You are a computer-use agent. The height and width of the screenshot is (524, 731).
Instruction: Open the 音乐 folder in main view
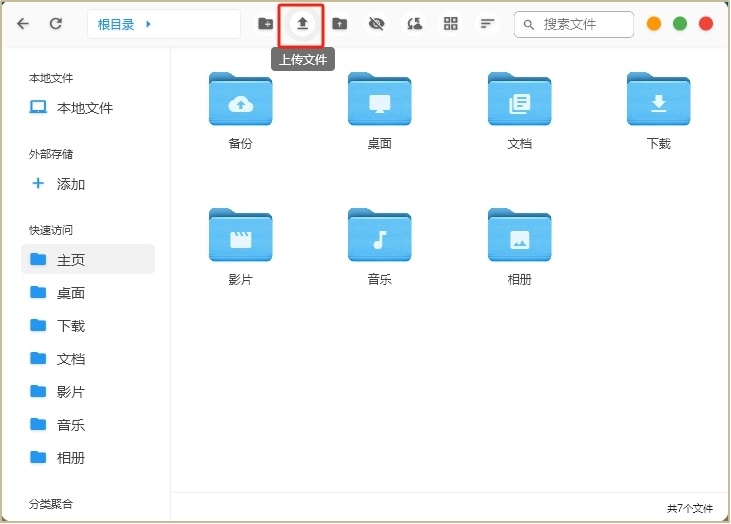pos(379,236)
